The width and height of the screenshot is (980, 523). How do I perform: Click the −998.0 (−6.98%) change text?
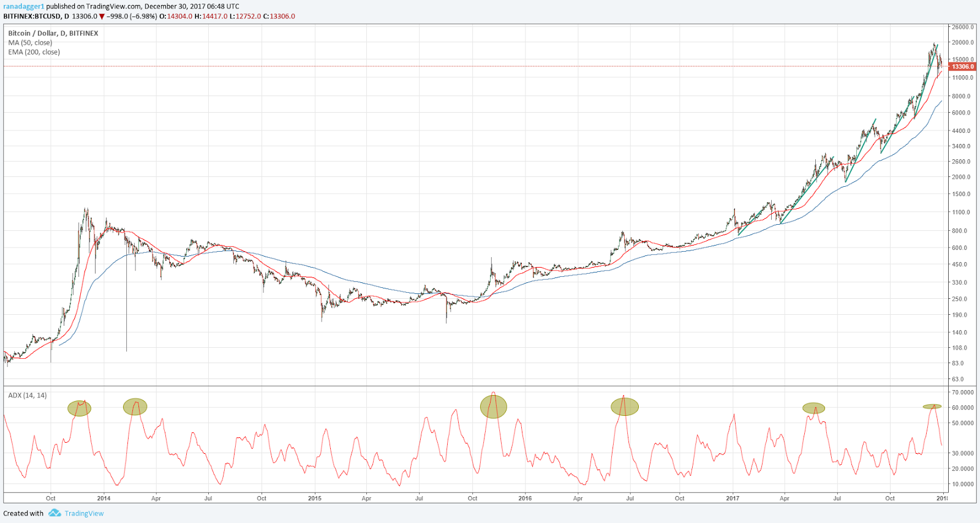[x=132, y=17]
